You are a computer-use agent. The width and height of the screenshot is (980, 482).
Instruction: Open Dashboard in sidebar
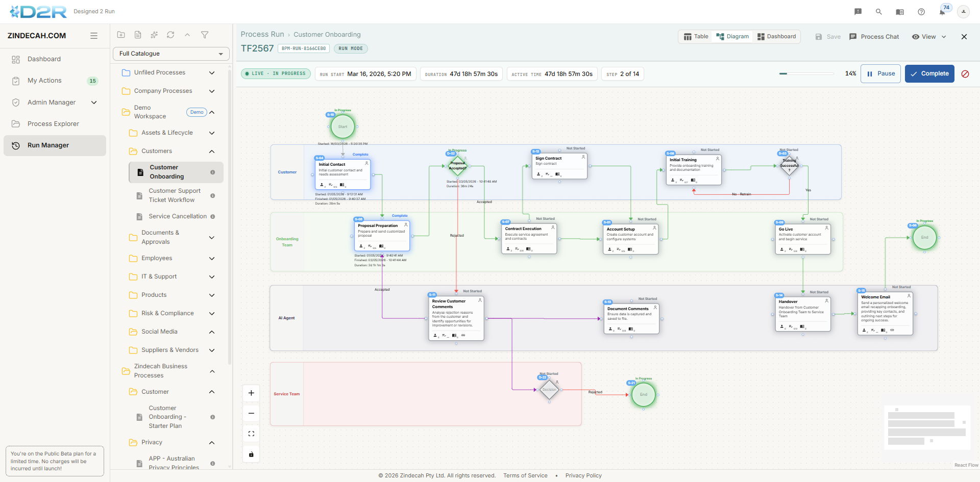point(55,59)
